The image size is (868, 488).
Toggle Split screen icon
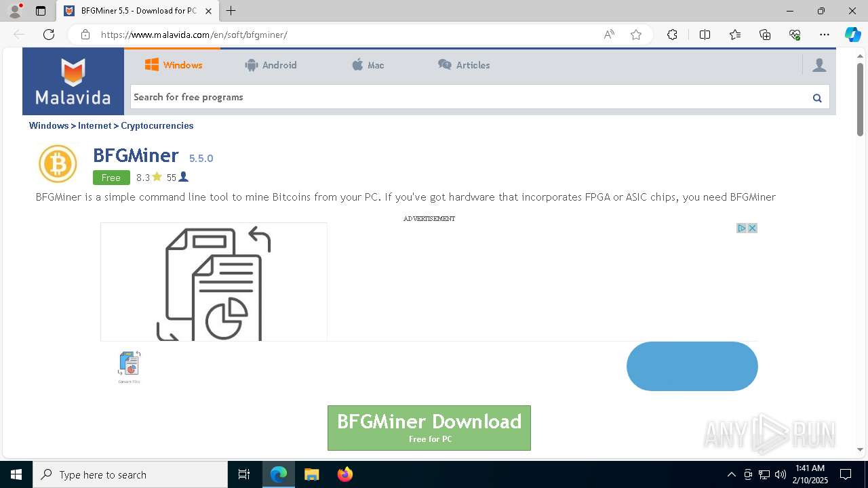pyautogui.click(x=705, y=35)
